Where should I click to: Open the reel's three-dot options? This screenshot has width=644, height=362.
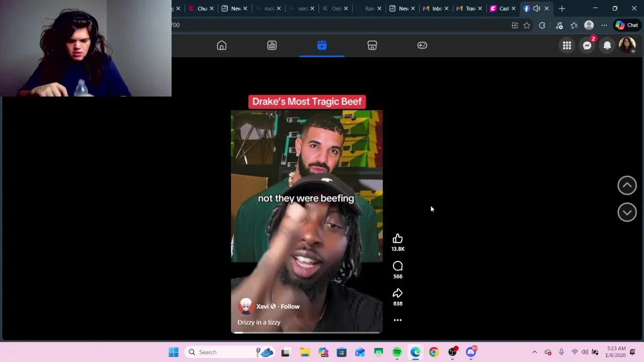[397, 320]
